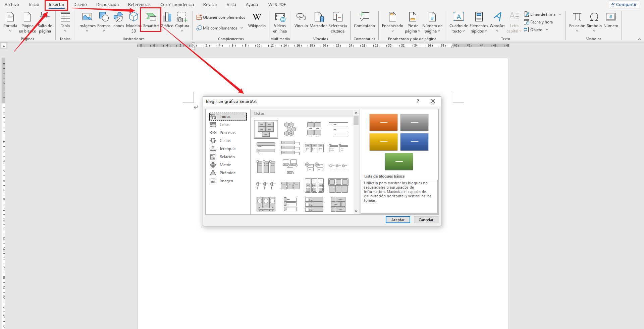The width and height of the screenshot is (644, 329).
Task: Pick the hexagon cluster SmartArt layout
Action: click(x=290, y=129)
